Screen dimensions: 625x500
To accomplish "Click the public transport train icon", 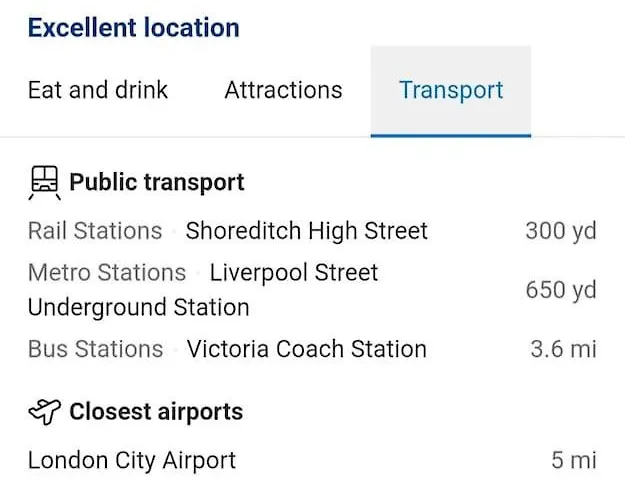I will pyautogui.click(x=45, y=183).
